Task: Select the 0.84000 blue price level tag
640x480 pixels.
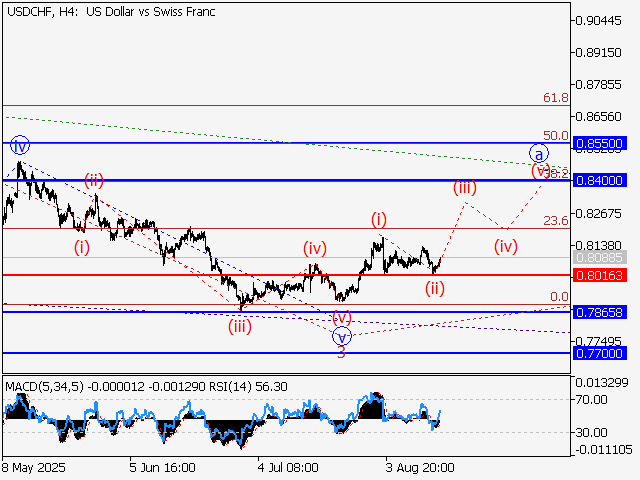Action: [600, 180]
